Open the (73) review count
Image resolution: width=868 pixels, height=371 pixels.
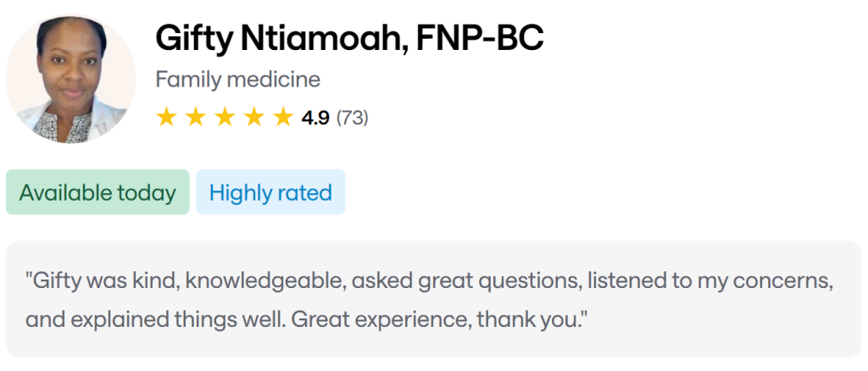pos(353,118)
